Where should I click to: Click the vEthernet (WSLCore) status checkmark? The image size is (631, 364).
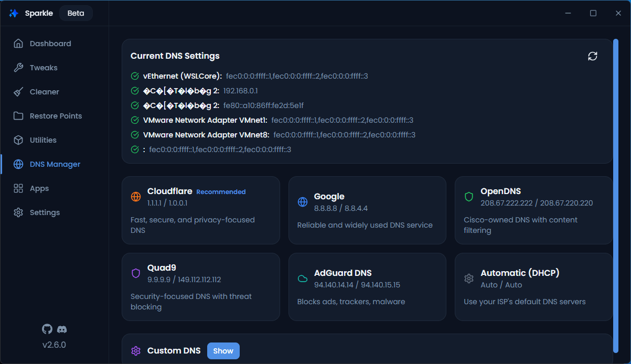135,76
